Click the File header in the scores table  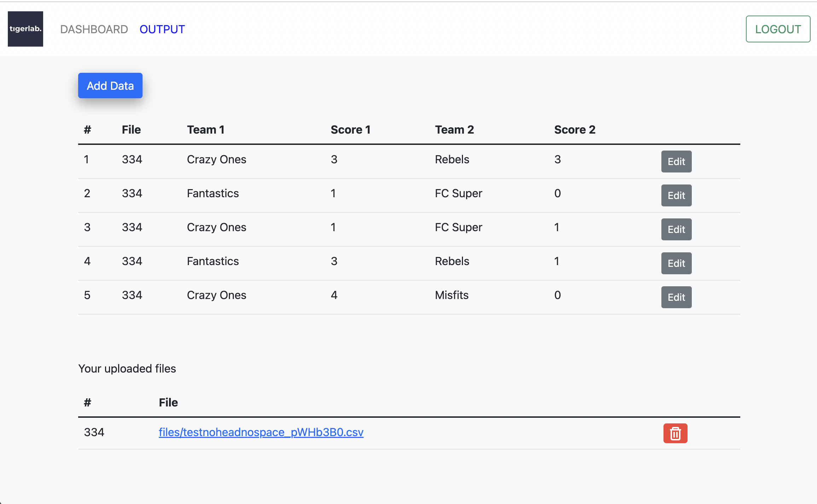click(x=131, y=130)
